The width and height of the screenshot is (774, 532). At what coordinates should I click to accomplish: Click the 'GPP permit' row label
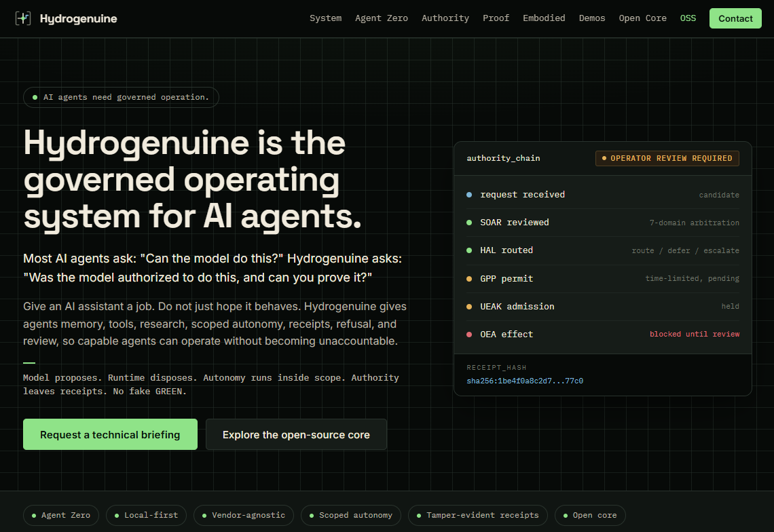click(506, 278)
